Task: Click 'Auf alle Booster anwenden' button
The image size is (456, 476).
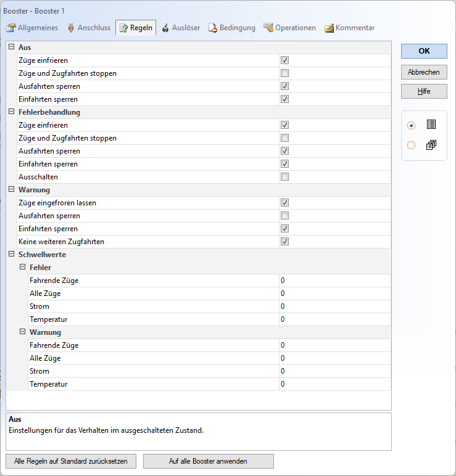Action: point(208,461)
